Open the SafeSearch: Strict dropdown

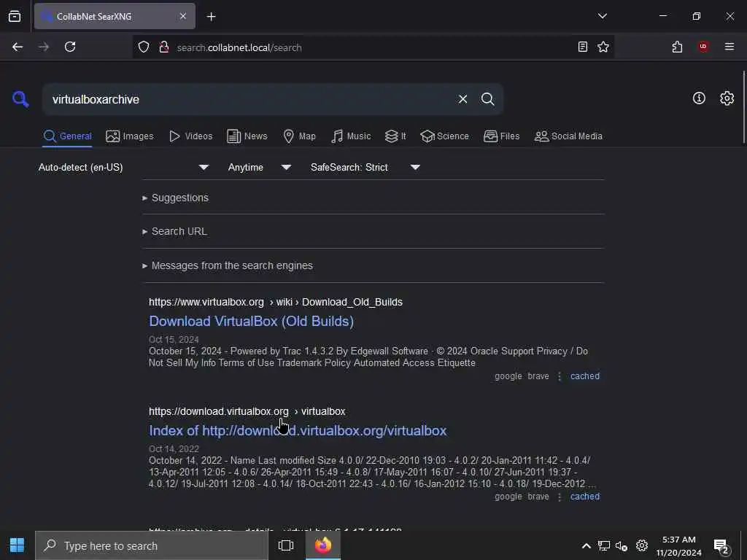coord(365,167)
